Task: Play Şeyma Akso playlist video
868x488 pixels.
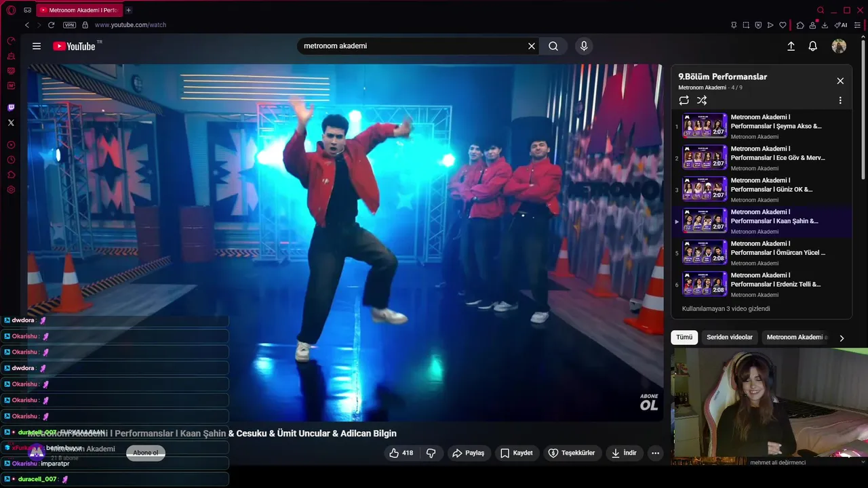Action: (762, 126)
